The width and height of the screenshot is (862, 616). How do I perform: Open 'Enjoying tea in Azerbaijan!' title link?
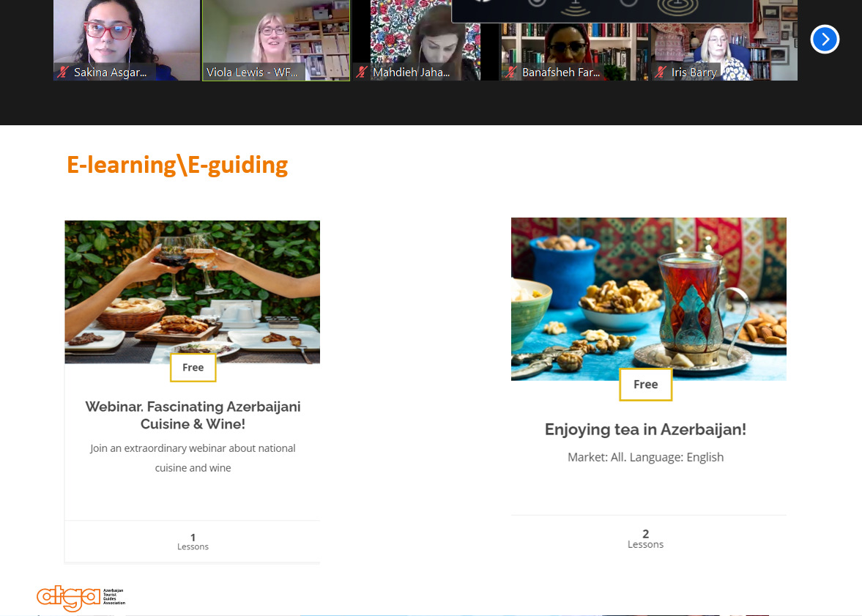coord(645,429)
